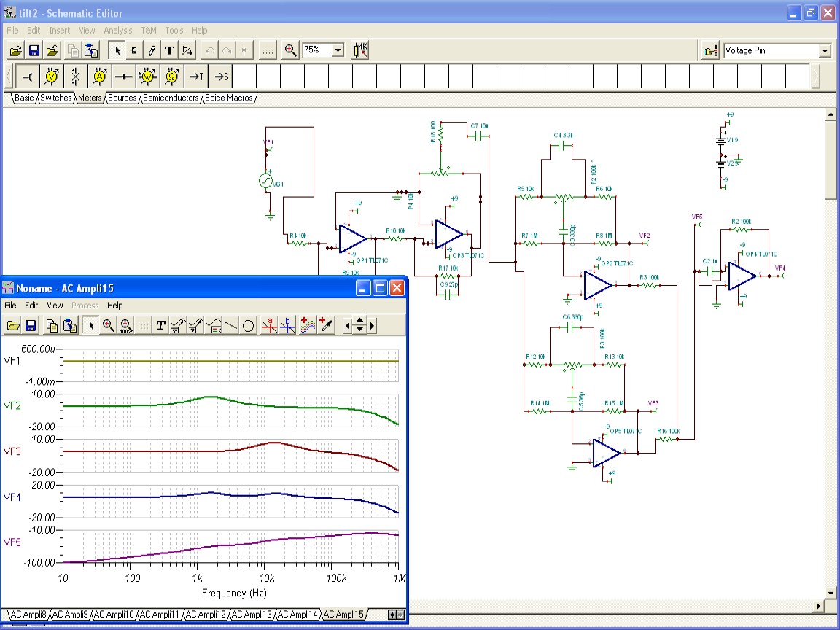Place a Voltage Pin component
The image size is (840, 630).
[x=27, y=77]
